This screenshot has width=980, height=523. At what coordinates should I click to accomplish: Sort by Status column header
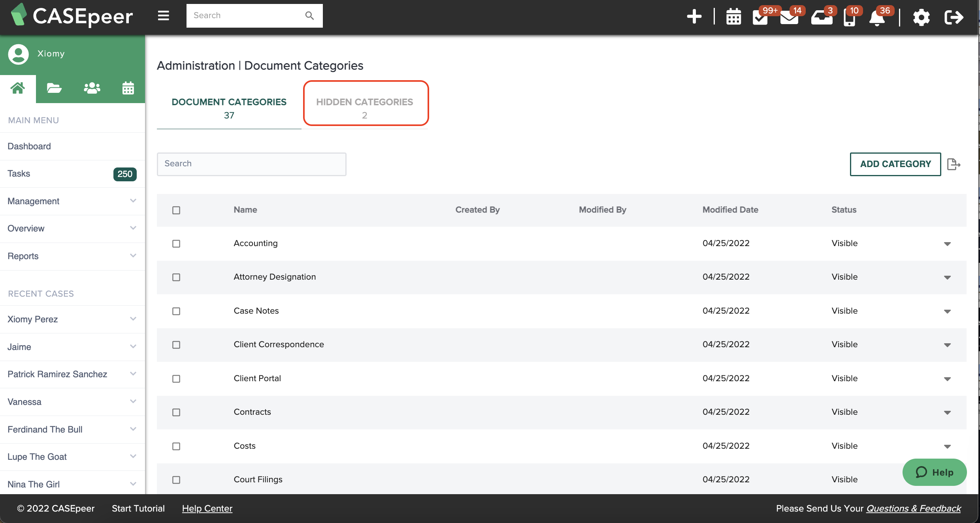(844, 210)
